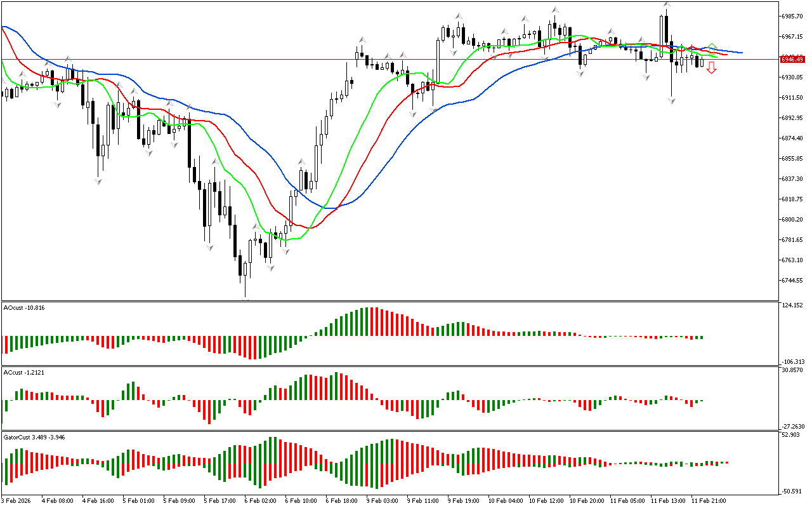Click the 6 Feb 18:00 time label
Screen dimensions: 812x508
point(341,501)
